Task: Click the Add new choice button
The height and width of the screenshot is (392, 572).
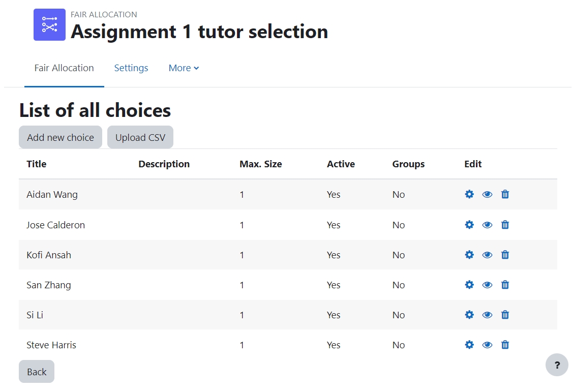Action: pyautogui.click(x=60, y=137)
